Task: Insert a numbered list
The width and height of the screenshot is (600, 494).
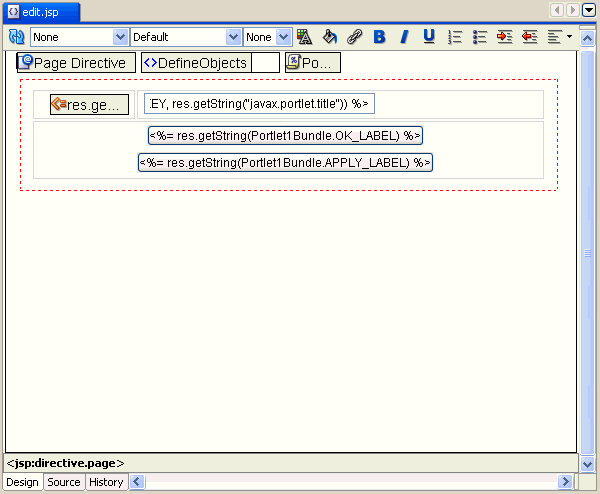Action: 455,37
